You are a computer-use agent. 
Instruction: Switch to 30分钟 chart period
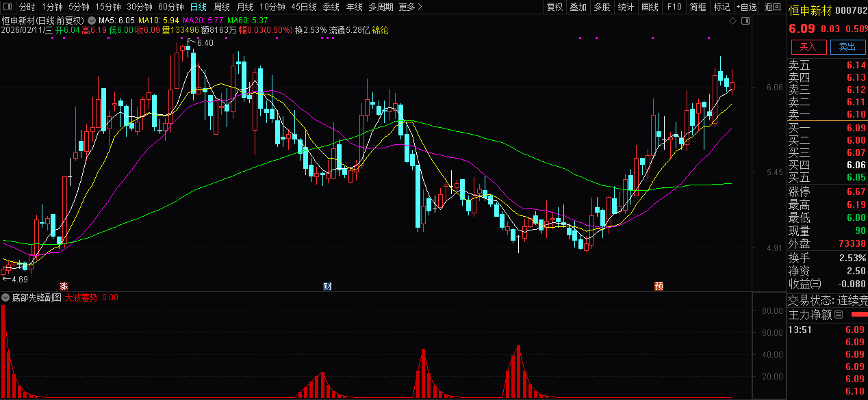click(x=140, y=7)
